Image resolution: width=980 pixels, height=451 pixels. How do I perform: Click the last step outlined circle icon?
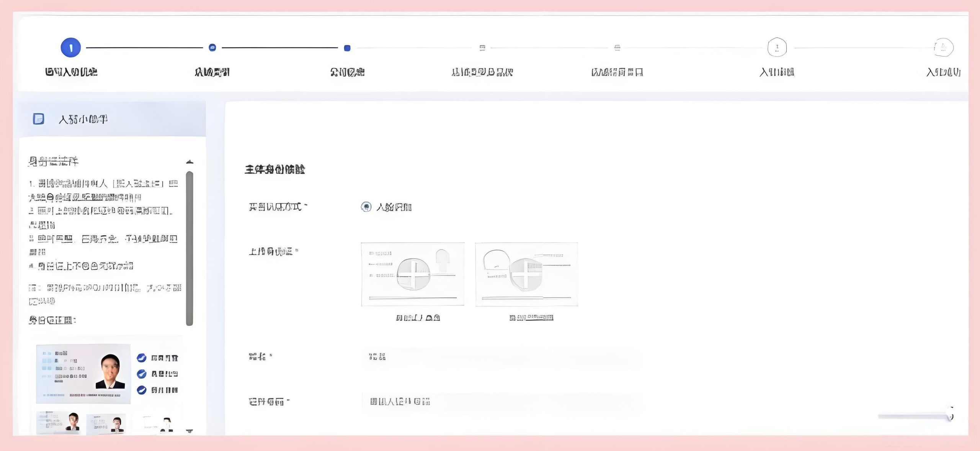point(943,48)
